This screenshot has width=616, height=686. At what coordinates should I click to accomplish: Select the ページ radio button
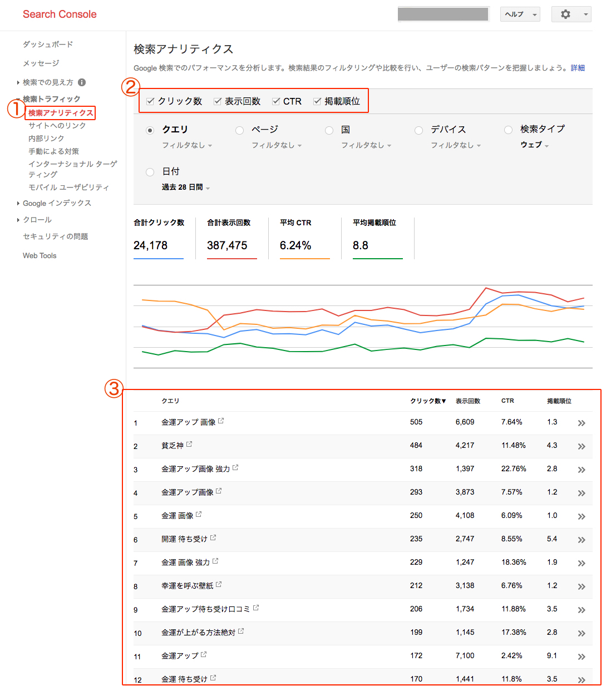tap(239, 130)
